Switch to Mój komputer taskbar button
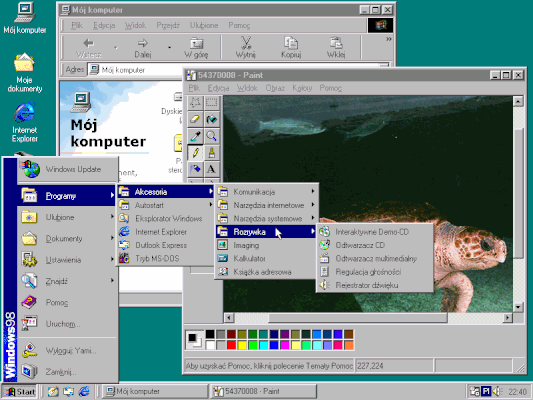Viewport: 533px width, 400px height. click(x=155, y=392)
